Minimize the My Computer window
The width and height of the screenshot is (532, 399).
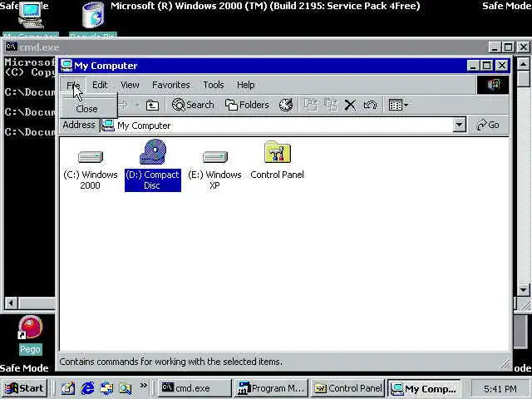pyautogui.click(x=473, y=66)
